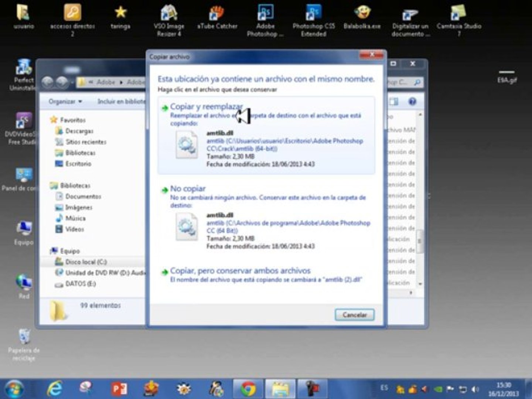This screenshot has width=532, height=399.
Task: Select Panel de control desktop icon
Action: (20, 180)
